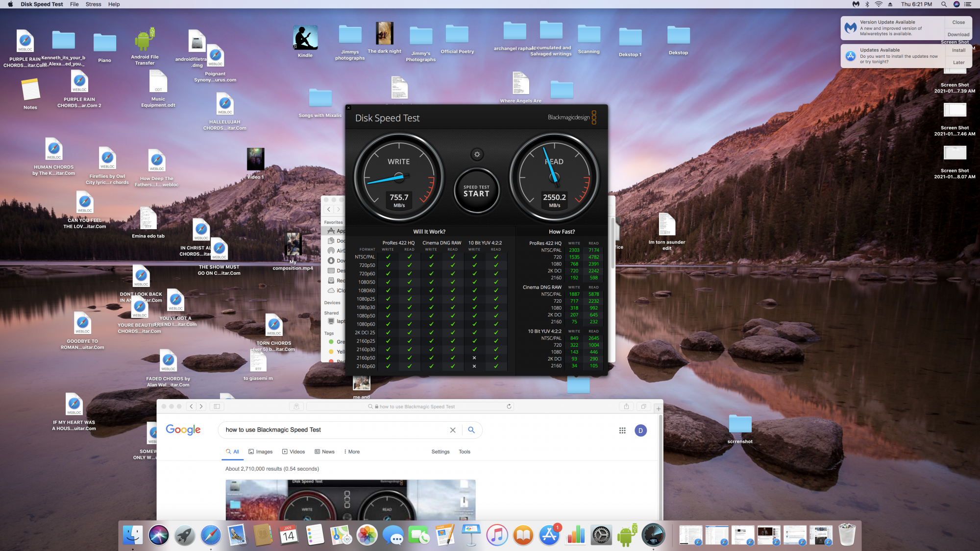The width and height of the screenshot is (980, 551).
Task: Switch to Images results tab
Action: (260, 452)
